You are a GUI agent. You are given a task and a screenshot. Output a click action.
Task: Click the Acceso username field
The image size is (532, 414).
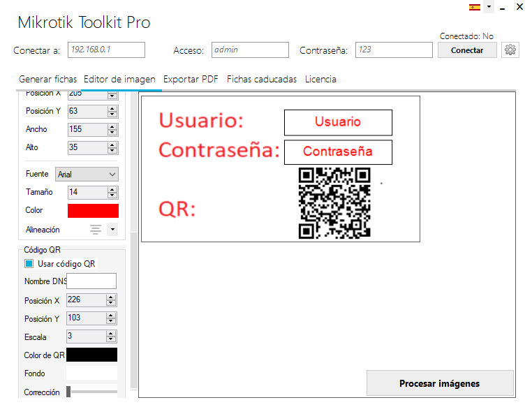tap(250, 50)
